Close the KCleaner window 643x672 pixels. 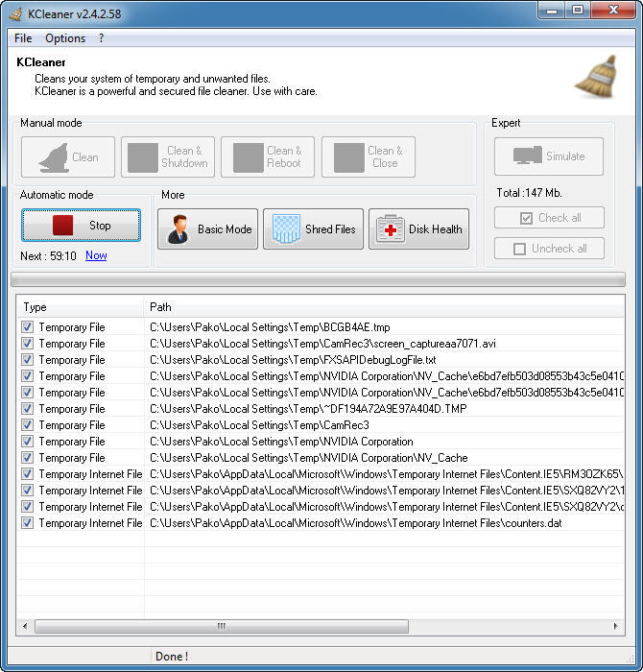[x=613, y=10]
